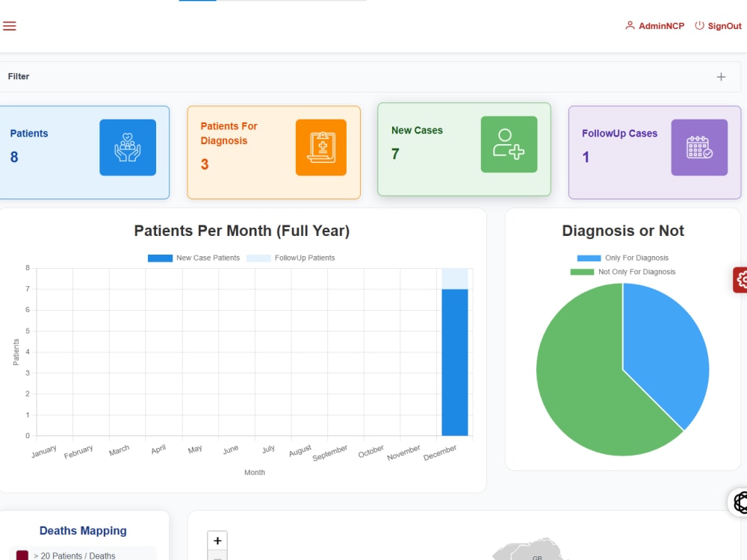Click the Patients count value 8
This screenshot has width=747, height=560.
click(14, 157)
